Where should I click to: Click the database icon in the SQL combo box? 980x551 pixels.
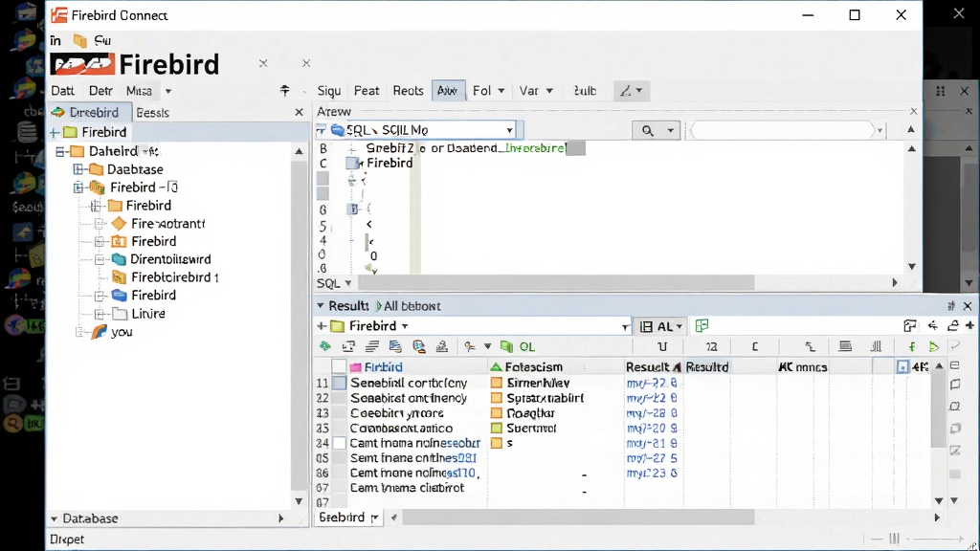coord(338,130)
